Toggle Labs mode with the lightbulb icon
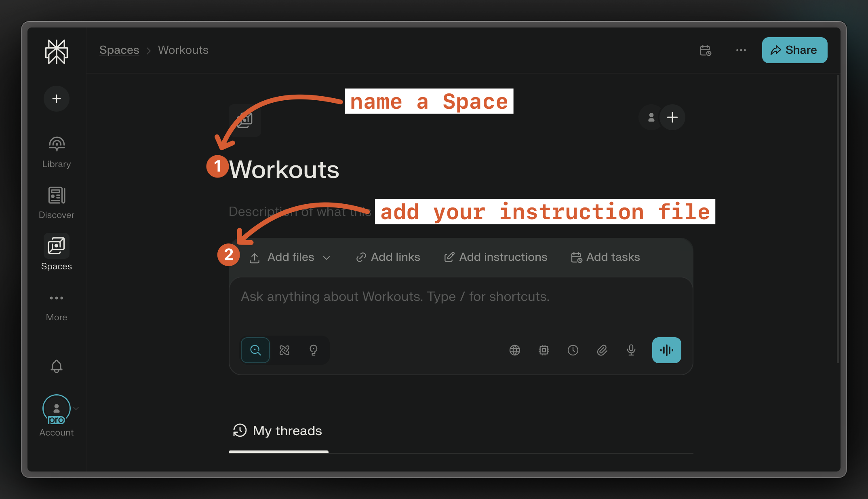 [x=314, y=350]
